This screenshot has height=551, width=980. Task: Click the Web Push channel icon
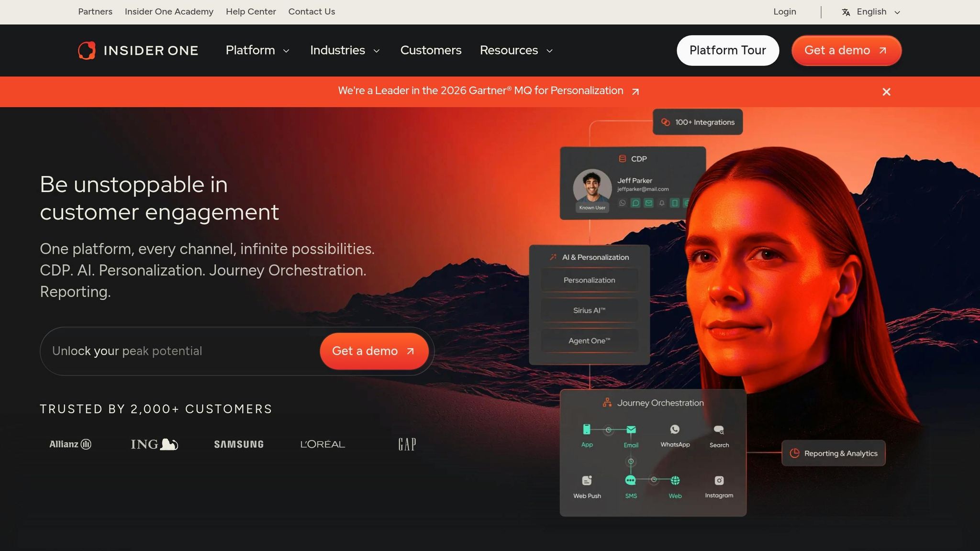pyautogui.click(x=587, y=480)
